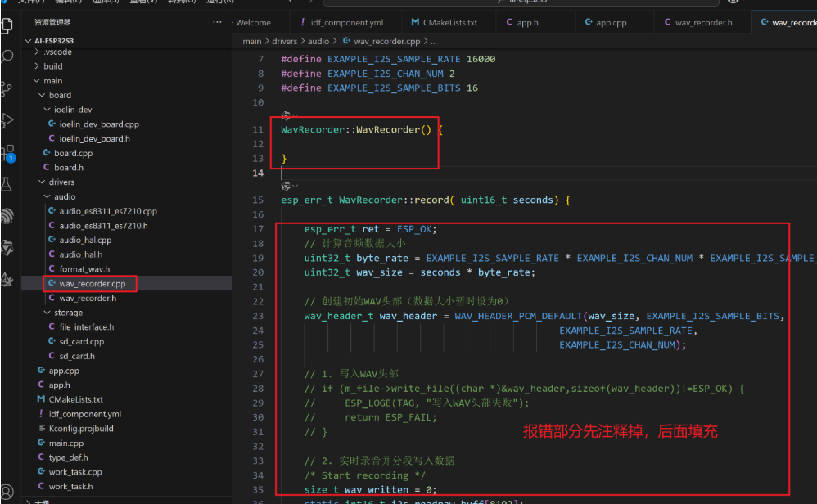Click the WAV_HEADER_PCM_DEFAULT macro call
The image size is (817, 504).
click(518, 316)
